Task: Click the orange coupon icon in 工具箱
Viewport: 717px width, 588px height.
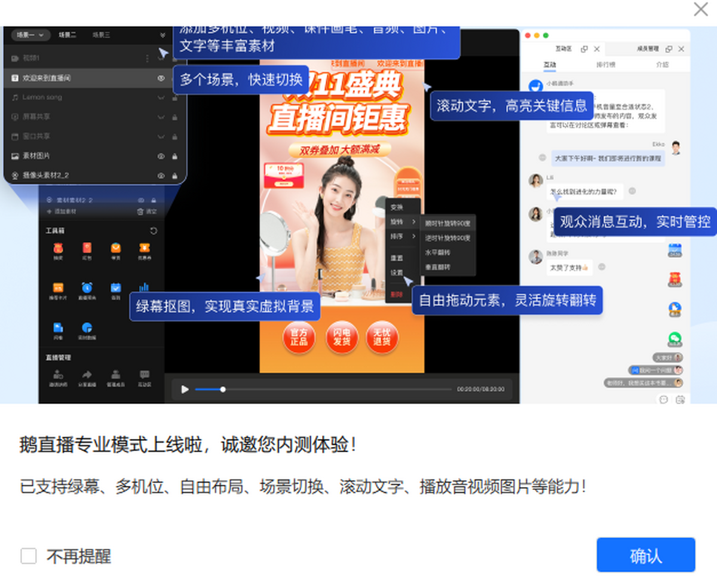Action: 144,248
